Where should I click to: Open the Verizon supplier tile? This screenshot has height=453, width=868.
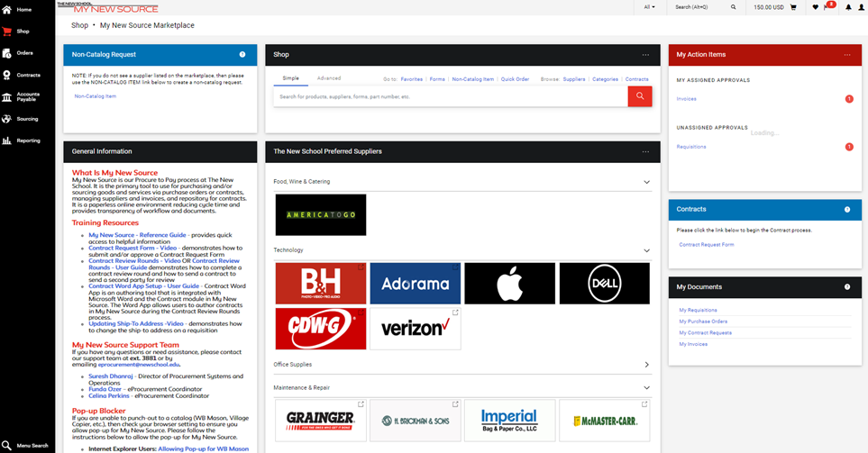[x=416, y=329]
